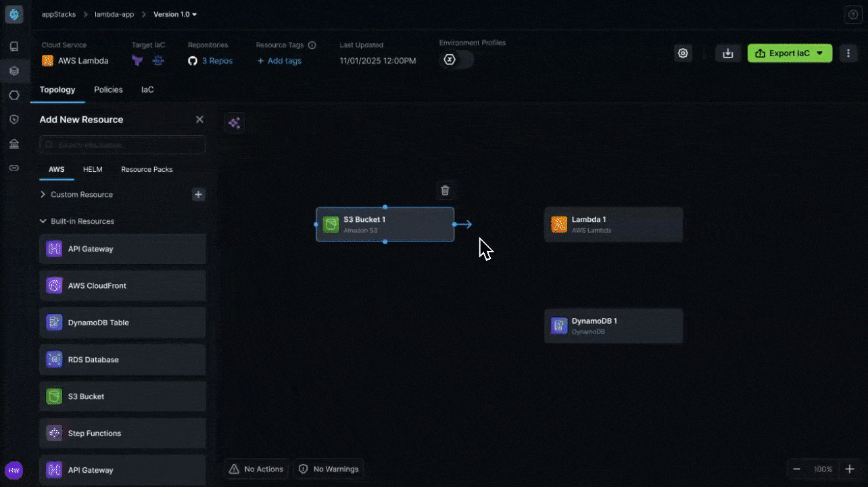Click the 100% zoom level label
This screenshot has height=487, width=868.
[x=823, y=469]
